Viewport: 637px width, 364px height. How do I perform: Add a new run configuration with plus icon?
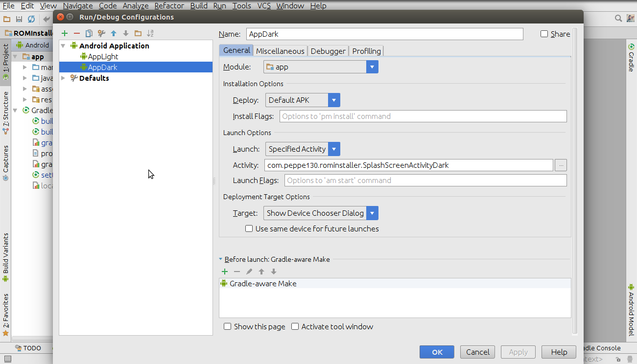pos(65,33)
